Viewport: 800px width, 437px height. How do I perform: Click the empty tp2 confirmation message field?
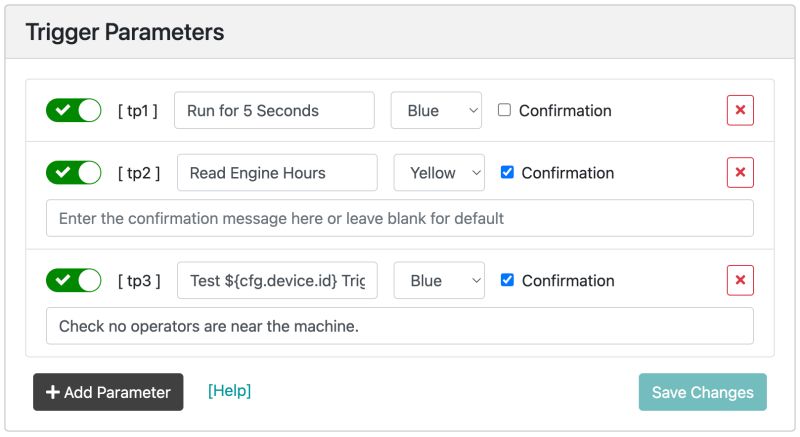tap(399, 218)
